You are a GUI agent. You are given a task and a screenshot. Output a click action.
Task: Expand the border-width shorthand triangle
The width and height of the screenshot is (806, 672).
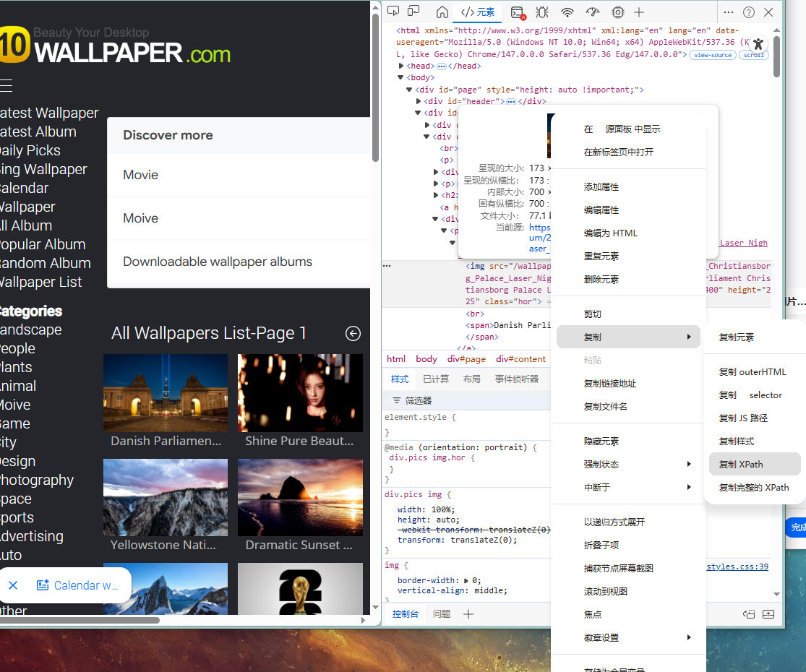tap(466, 580)
